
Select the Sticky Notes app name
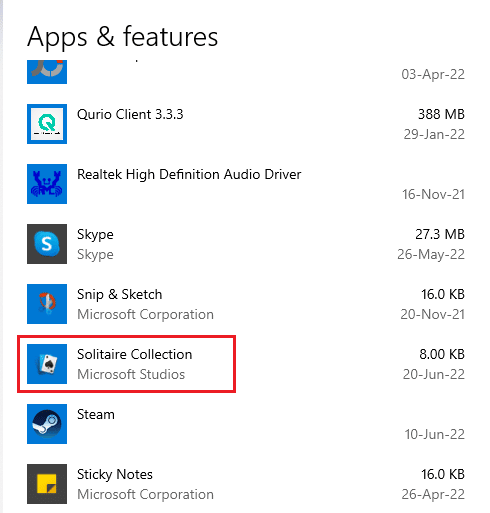coord(115,475)
